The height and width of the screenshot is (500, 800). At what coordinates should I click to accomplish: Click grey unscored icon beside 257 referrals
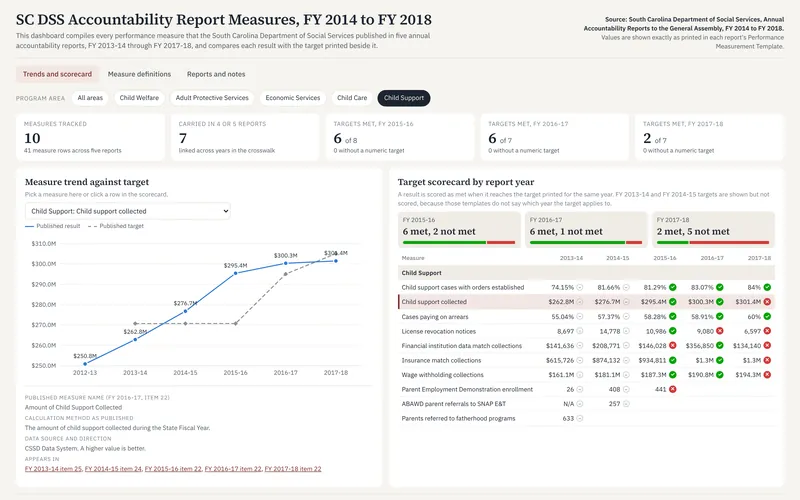click(626, 404)
